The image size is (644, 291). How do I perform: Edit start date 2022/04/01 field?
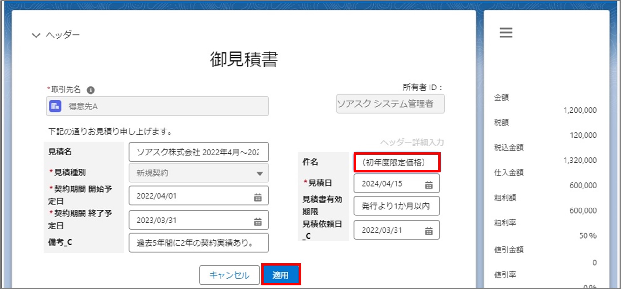(x=199, y=196)
